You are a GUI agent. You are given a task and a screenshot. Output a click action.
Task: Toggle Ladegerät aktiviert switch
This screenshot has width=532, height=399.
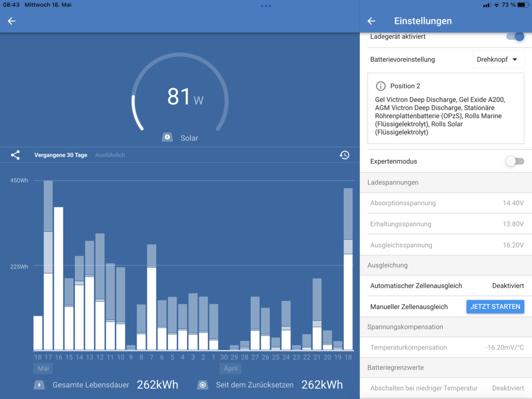coord(515,36)
